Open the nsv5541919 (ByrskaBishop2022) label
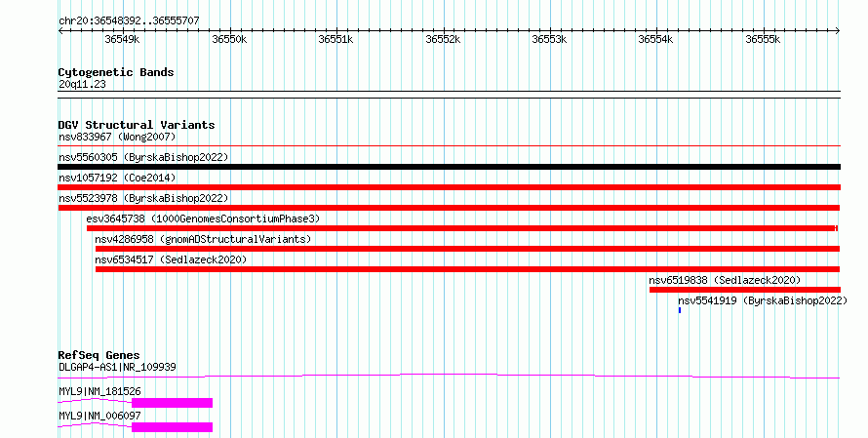The image size is (868, 438). coord(763,300)
